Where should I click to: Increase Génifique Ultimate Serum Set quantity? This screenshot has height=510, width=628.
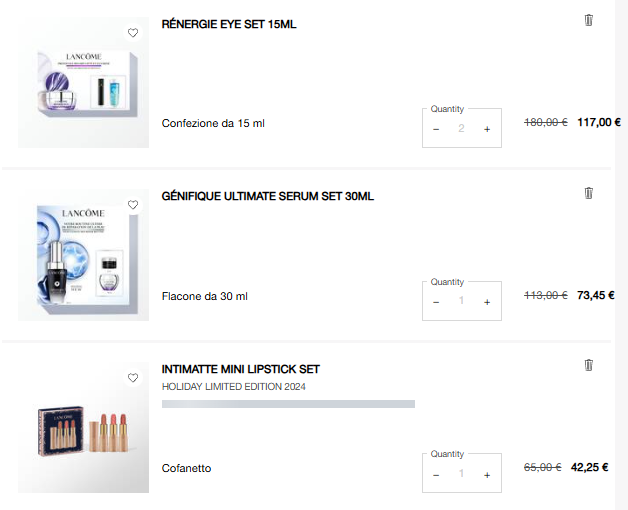(487, 302)
